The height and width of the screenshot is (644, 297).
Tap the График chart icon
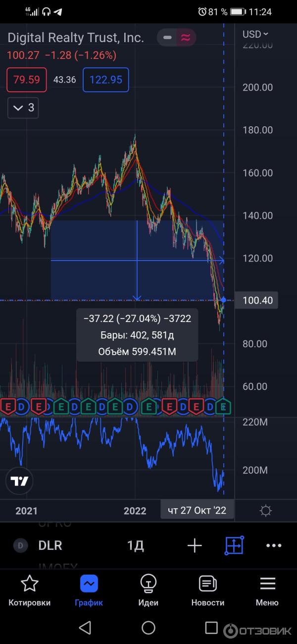click(x=89, y=584)
